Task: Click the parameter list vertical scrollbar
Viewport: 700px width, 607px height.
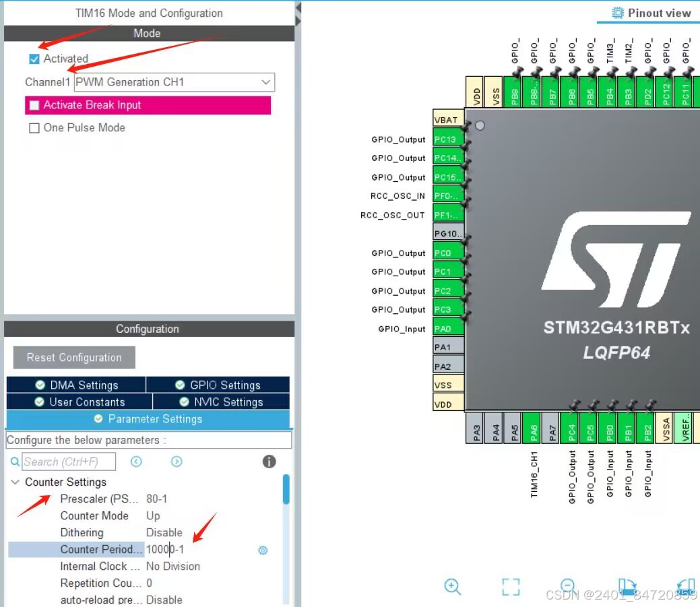Action: [286, 490]
